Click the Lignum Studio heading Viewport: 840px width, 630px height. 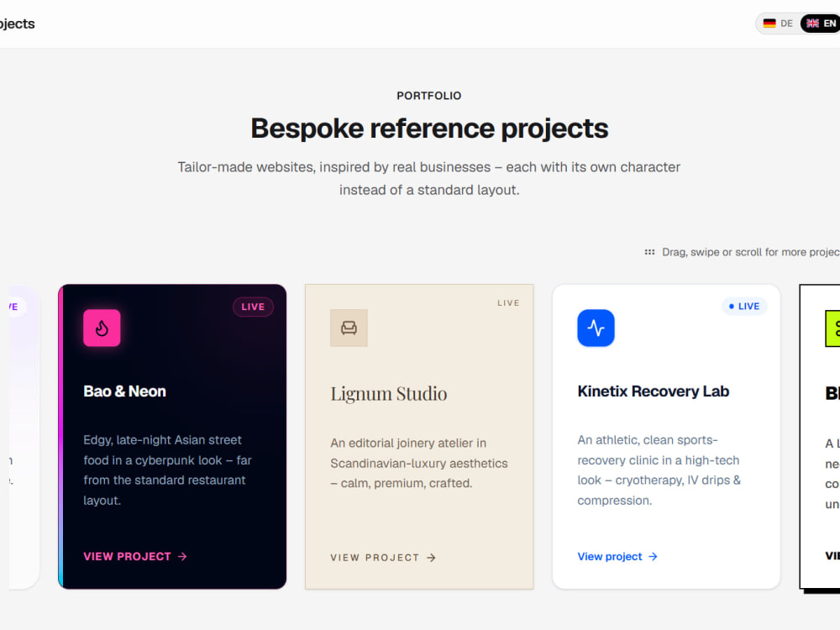click(x=388, y=394)
